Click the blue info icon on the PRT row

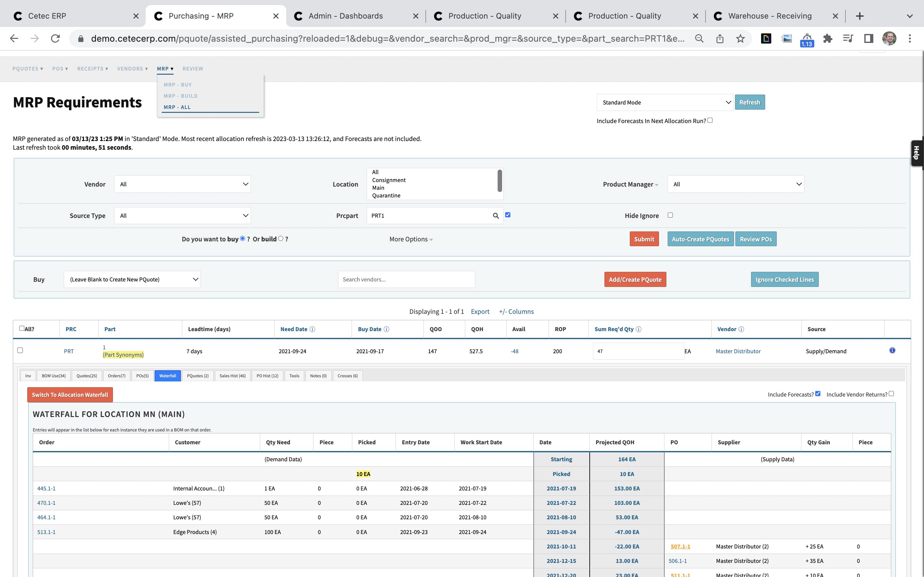892,350
